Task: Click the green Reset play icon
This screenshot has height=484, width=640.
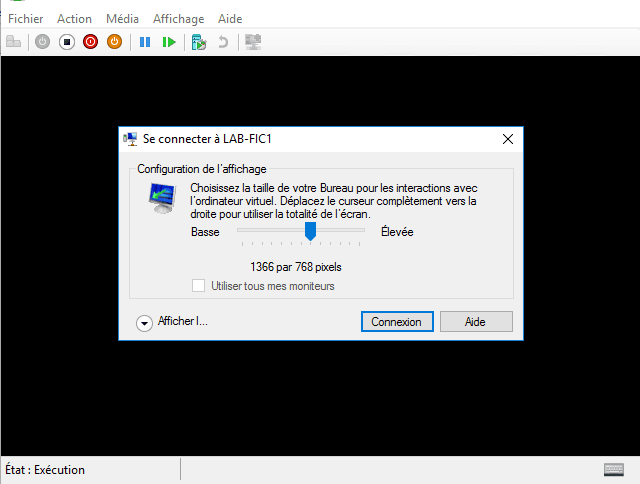Action: click(169, 42)
